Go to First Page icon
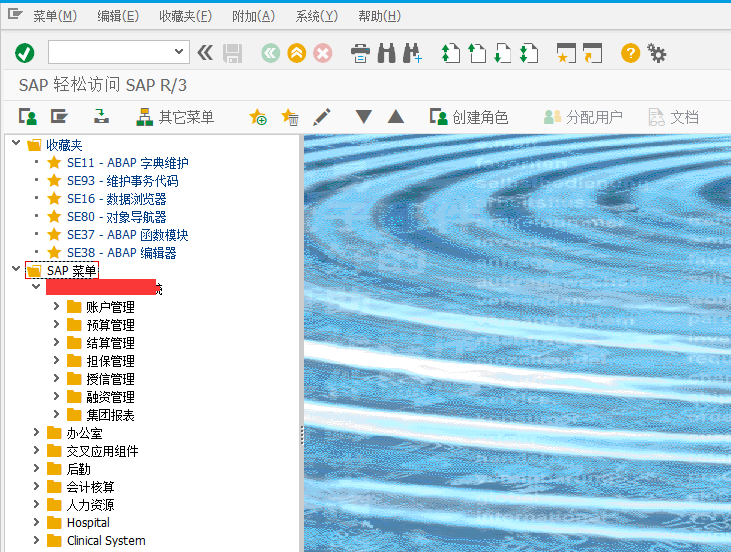 click(450, 53)
